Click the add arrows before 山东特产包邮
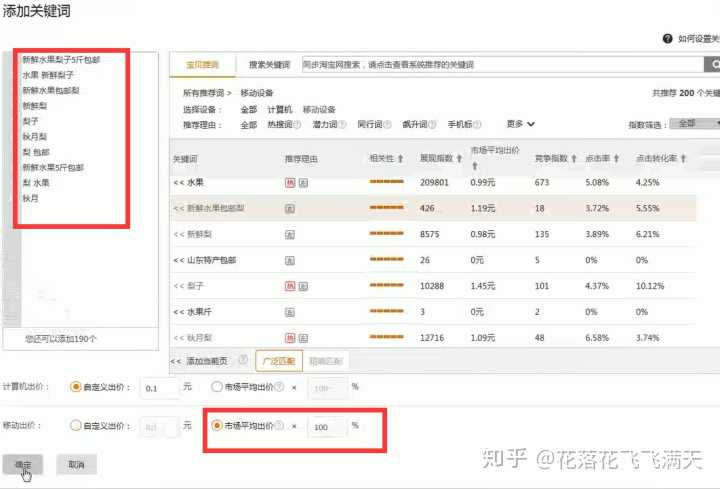Viewport: 720px width, 489px height. pyautogui.click(x=178, y=260)
